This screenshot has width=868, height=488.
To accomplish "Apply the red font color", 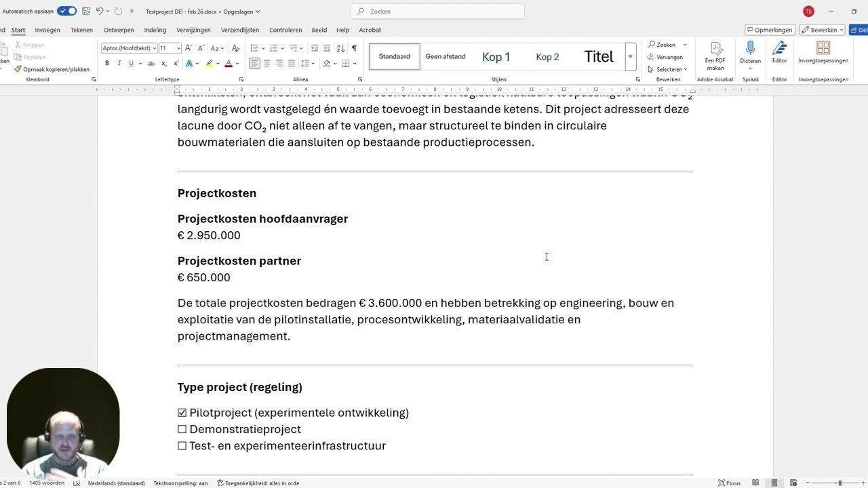I will click(x=229, y=63).
